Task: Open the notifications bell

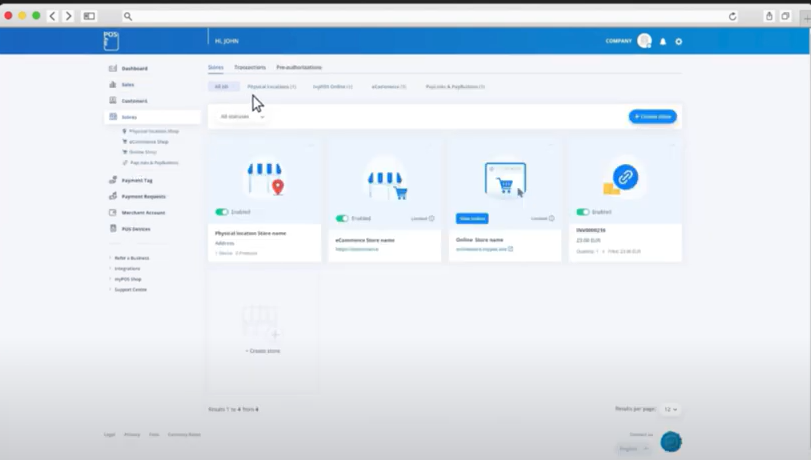Action: [x=663, y=41]
